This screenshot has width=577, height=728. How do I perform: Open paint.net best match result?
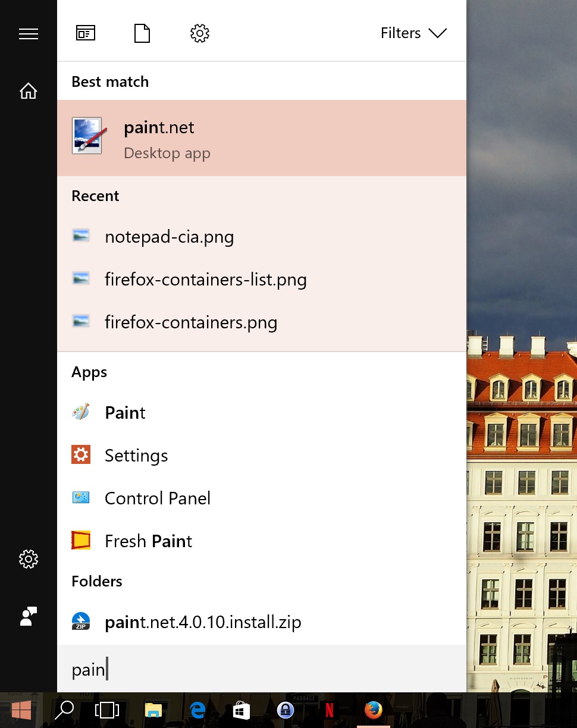coord(262,138)
